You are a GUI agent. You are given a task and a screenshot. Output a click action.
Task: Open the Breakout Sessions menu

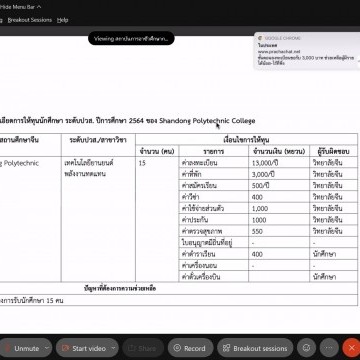pos(30,20)
